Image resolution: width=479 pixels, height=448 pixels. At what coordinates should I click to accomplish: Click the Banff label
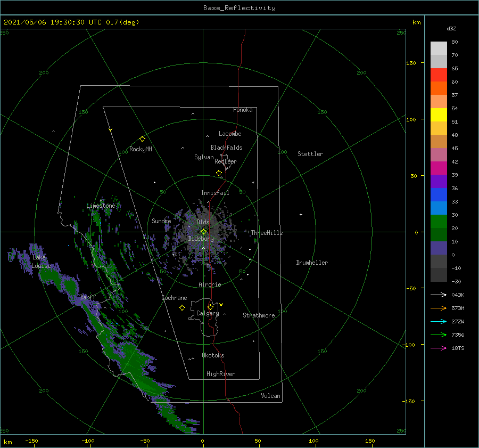click(88, 297)
